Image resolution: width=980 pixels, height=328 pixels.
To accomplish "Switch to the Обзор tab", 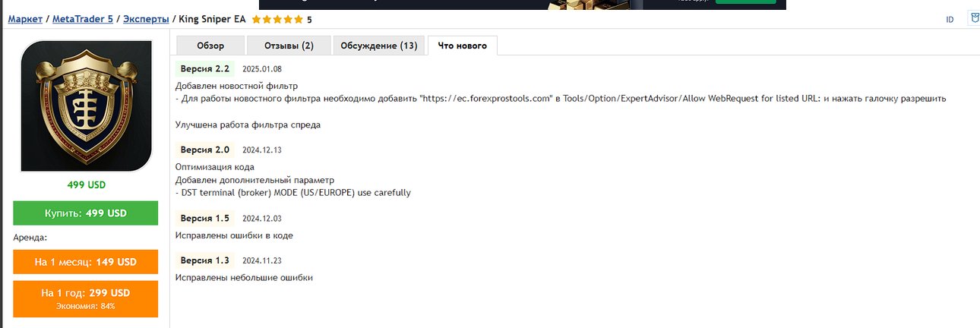I will 210,46.
